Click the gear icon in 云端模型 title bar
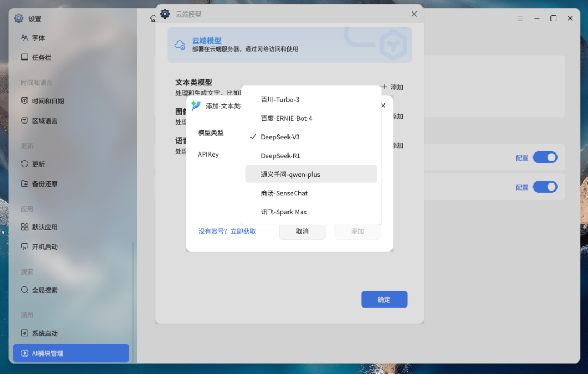 tap(165, 14)
